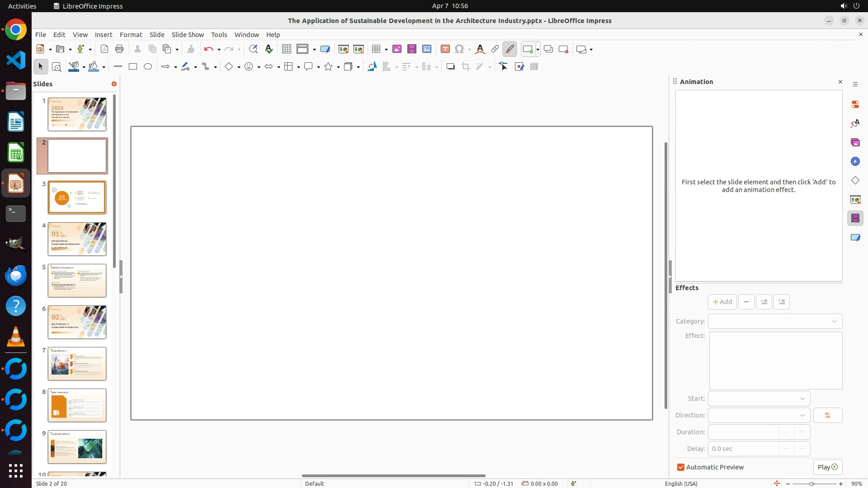
Task: Select the Rectangle drawing tool
Action: [133, 67]
